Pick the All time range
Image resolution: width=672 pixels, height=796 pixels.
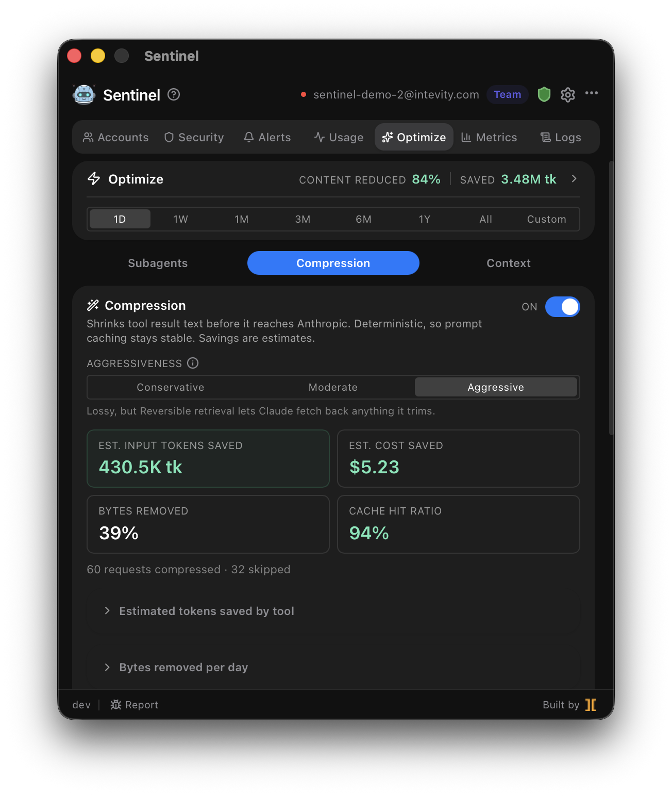(486, 219)
